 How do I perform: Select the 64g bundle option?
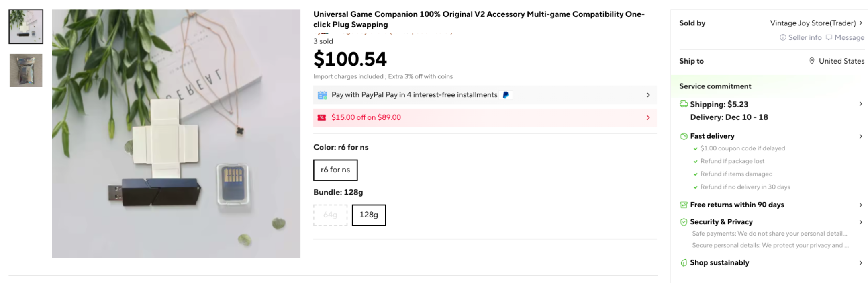click(x=330, y=215)
